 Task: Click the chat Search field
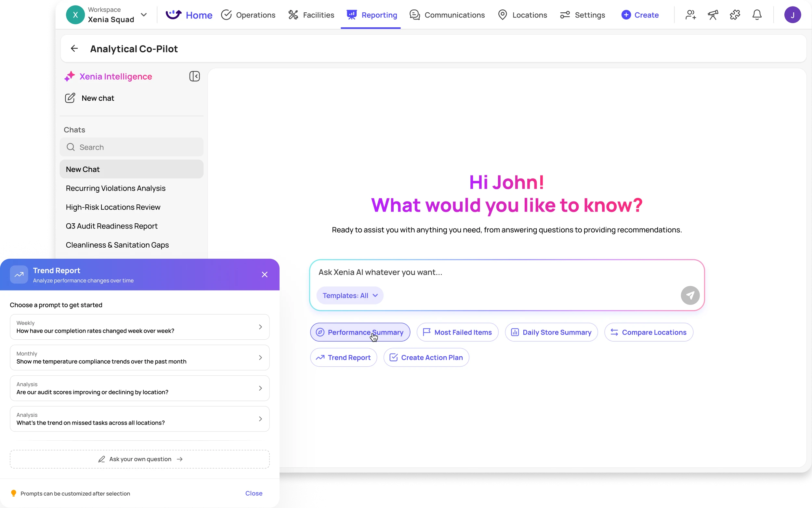(x=131, y=147)
